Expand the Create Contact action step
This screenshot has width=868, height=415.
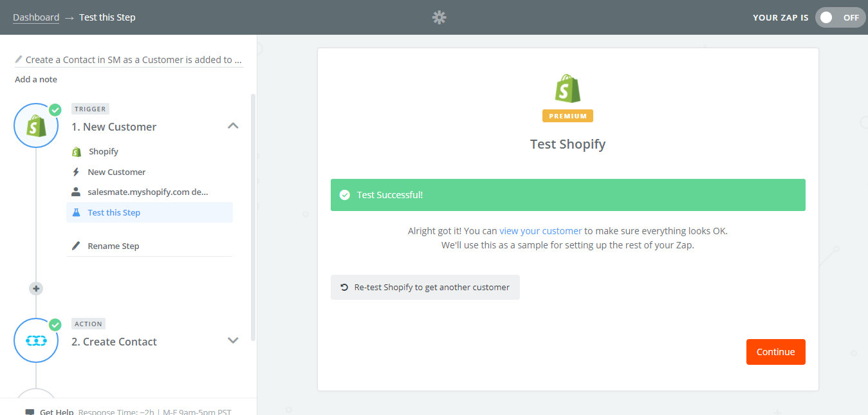233,340
